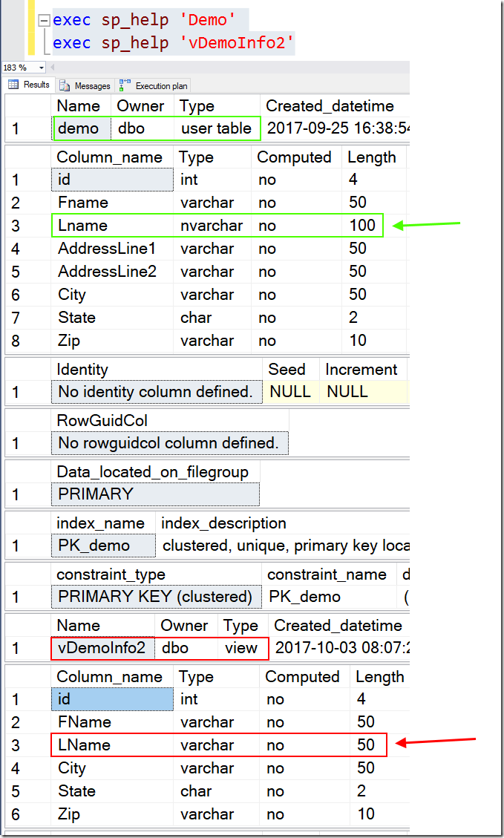Click the 'view' type cell
The height and width of the screenshot is (838, 504).
click(x=242, y=648)
